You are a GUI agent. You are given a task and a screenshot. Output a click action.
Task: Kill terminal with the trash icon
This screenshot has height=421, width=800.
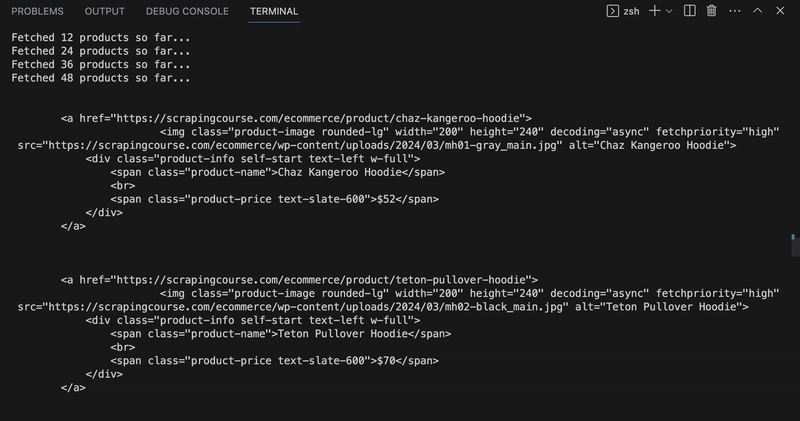tap(712, 11)
